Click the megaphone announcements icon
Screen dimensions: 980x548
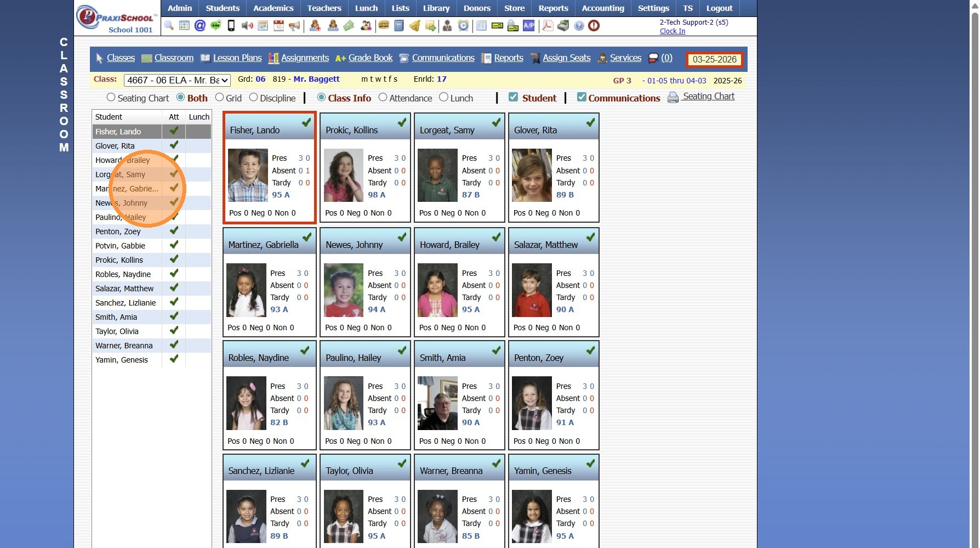pos(295,26)
